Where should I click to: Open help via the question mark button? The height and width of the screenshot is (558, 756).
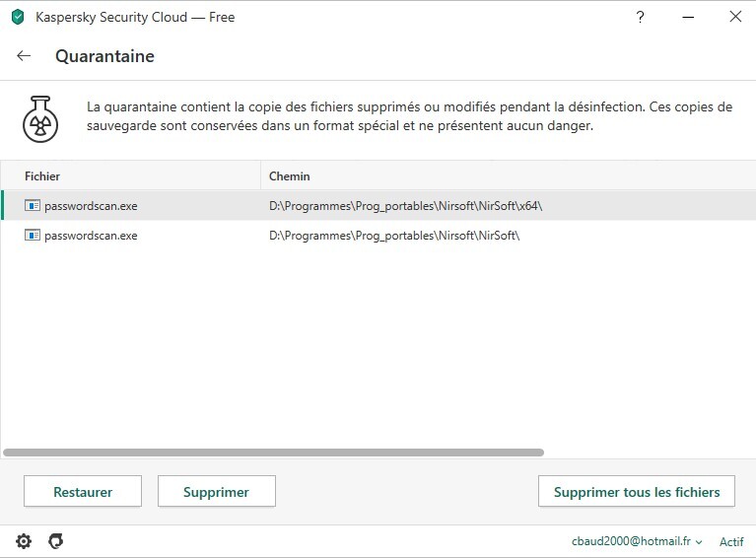[641, 17]
